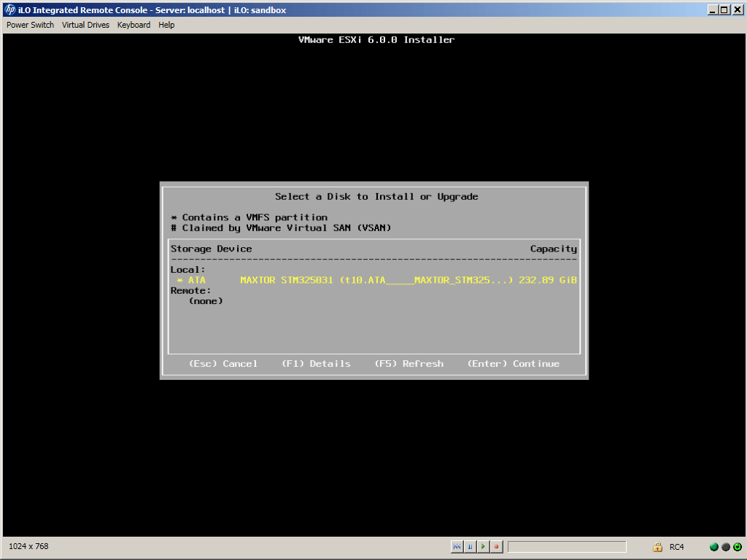The image size is (747, 560).
Task: Open the Help menu
Action: click(x=166, y=25)
